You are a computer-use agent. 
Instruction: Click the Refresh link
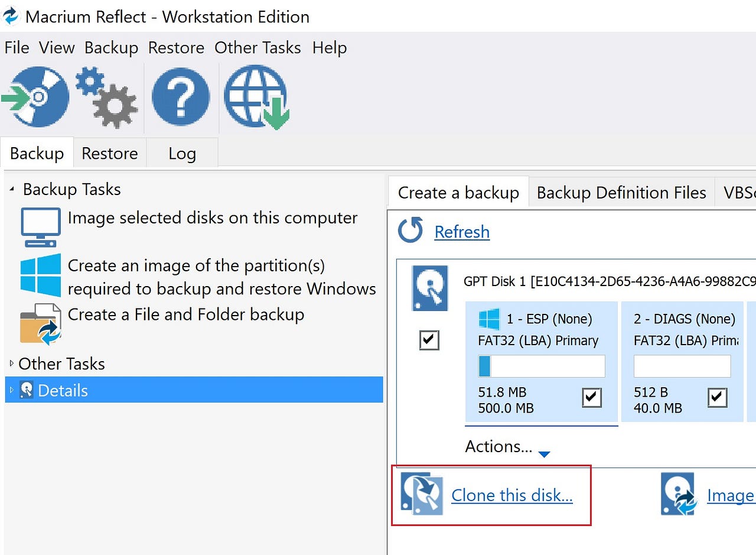click(462, 232)
